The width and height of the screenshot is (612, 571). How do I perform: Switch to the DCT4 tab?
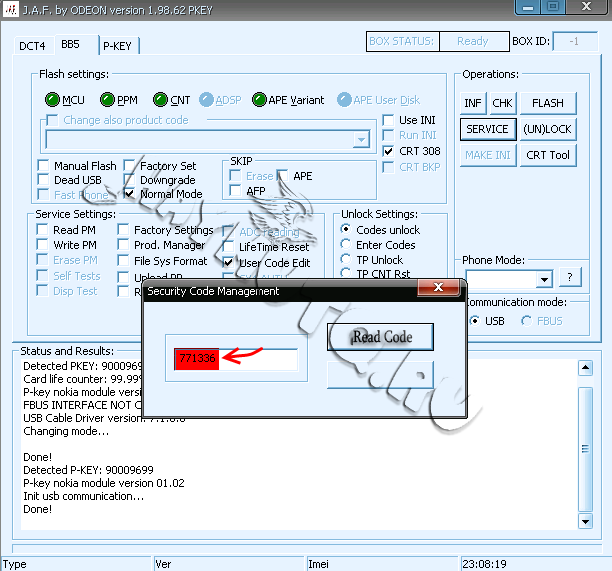point(32,46)
